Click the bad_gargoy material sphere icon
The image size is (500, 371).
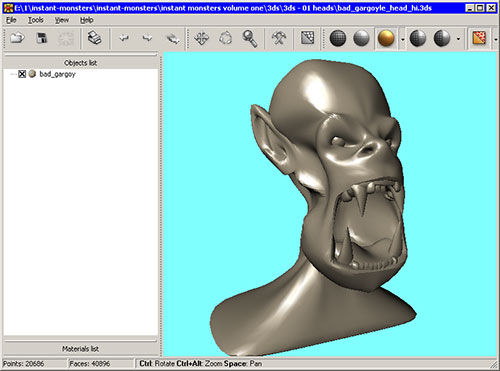(x=32, y=74)
